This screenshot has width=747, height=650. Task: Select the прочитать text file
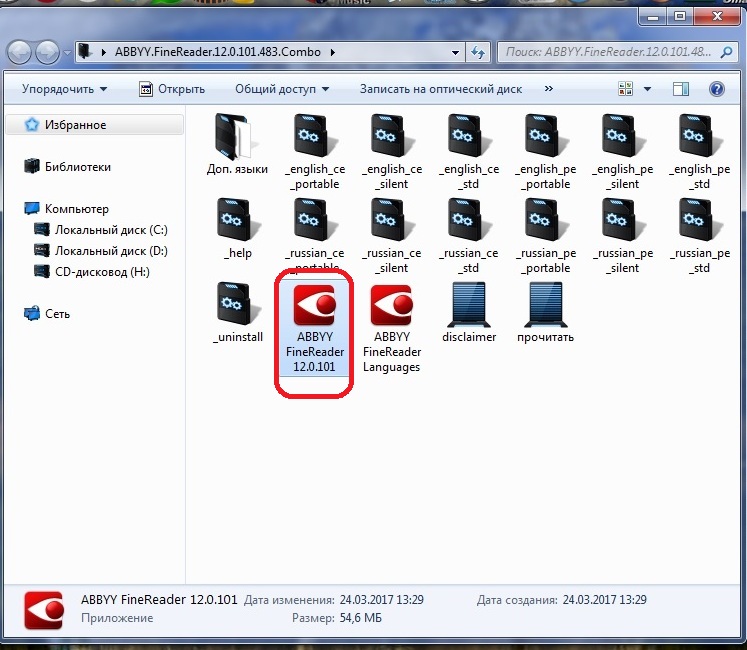(545, 312)
